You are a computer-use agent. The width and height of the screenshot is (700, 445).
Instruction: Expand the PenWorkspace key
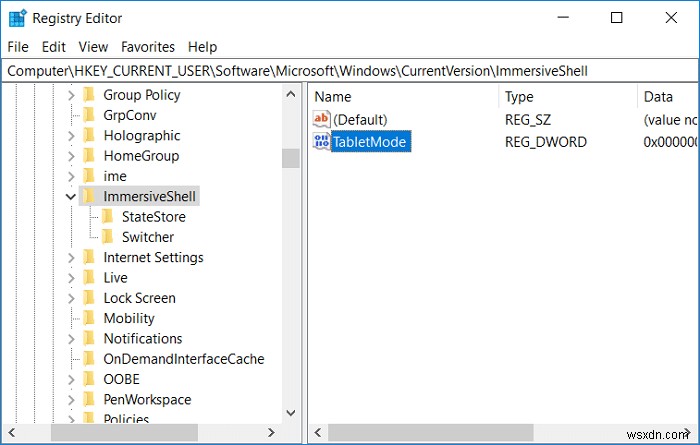71,399
